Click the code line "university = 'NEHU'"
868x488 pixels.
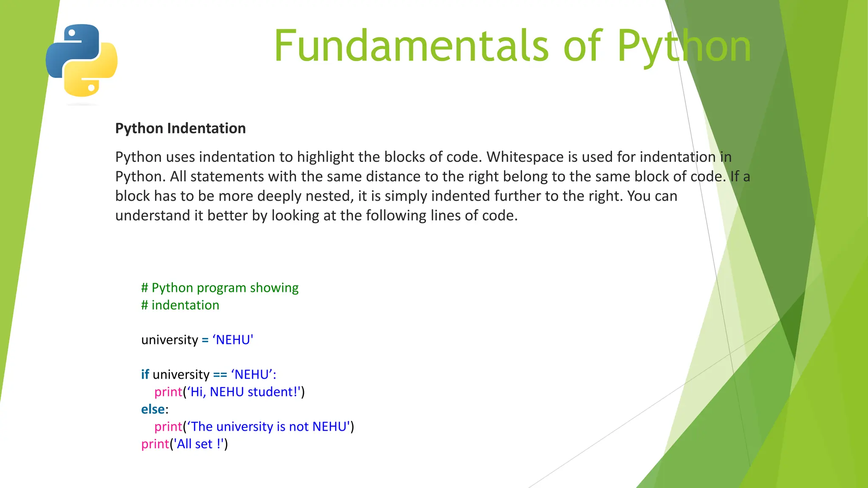(x=198, y=340)
